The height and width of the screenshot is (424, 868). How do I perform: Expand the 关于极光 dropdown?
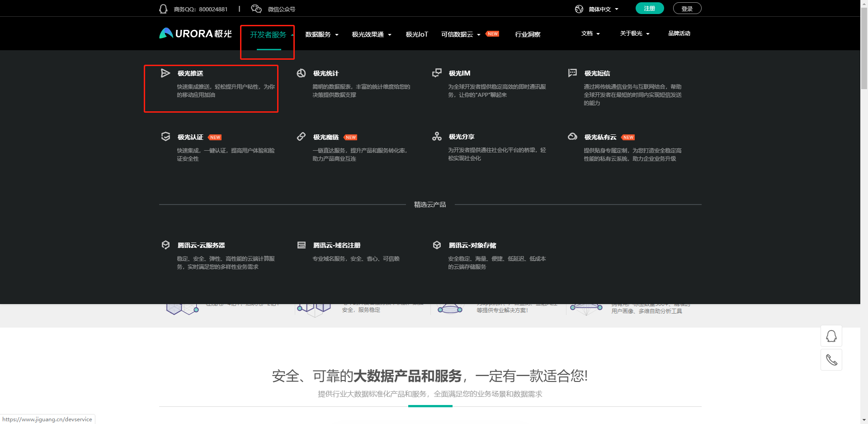pyautogui.click(x=635, y=33)
